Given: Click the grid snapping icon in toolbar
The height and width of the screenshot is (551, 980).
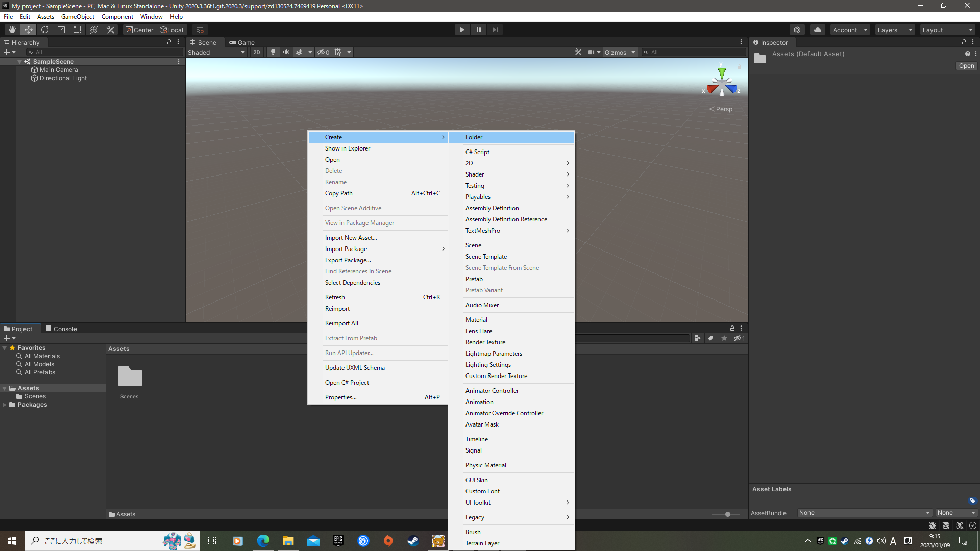Looking at the screenshot, I should (200, 30).
